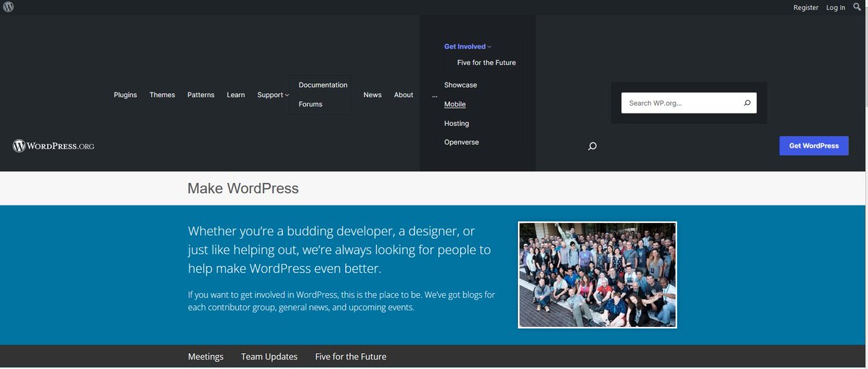This screenshot has width=868, height=369.
Task: Open Forums under Support
Action: coord(310,104)
